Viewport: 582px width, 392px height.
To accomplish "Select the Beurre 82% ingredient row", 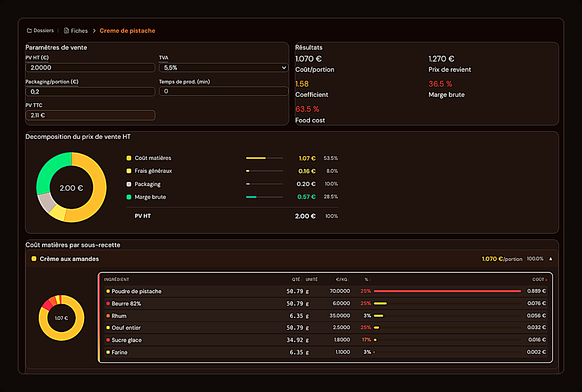I will (x=325, y=303).
